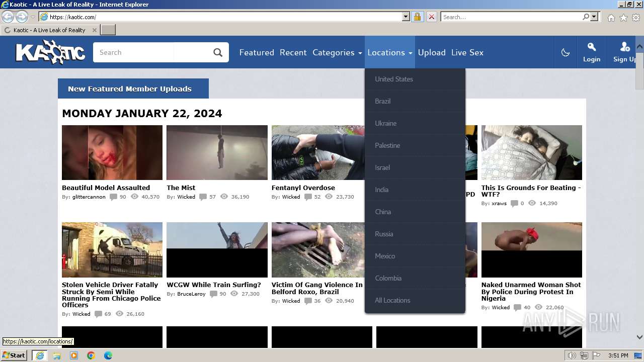
Task: Open the Upload page
Action: (432, 52)
